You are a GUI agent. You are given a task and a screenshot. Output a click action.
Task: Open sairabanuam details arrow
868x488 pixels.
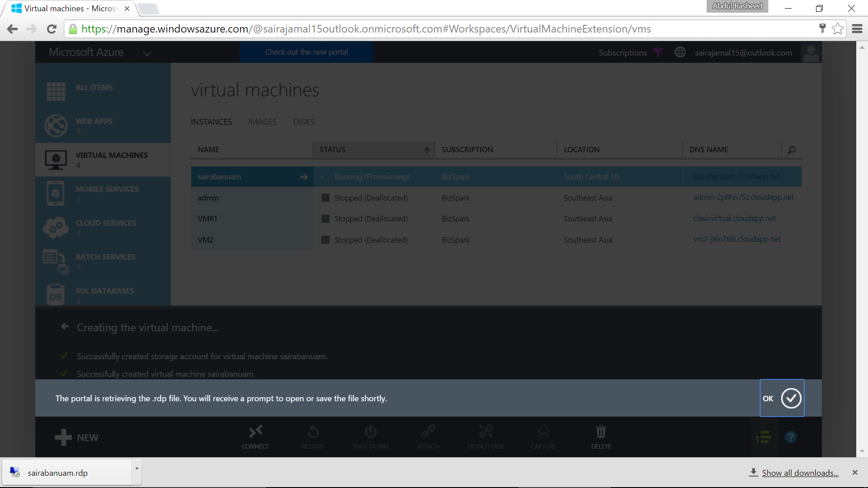click(x=304, y=177)
